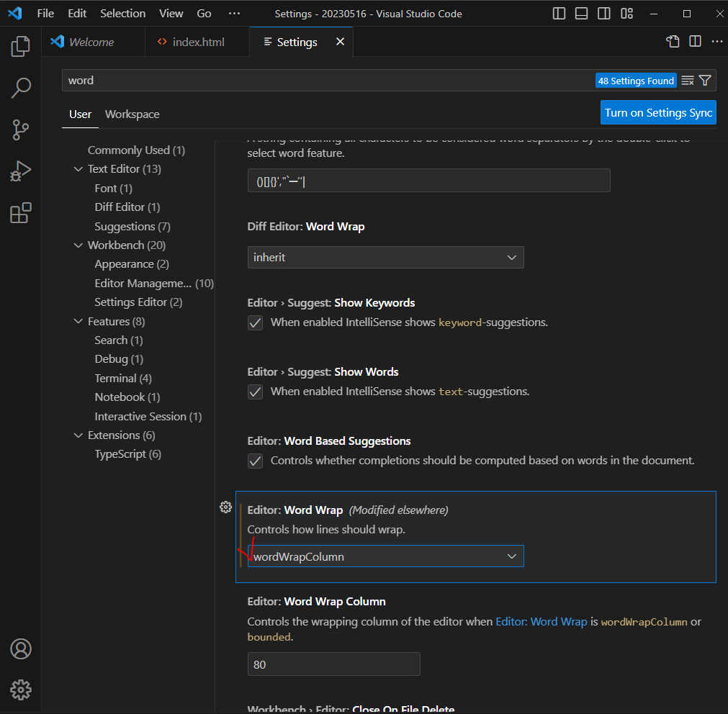Select Notebook (1) in tree

127,397
